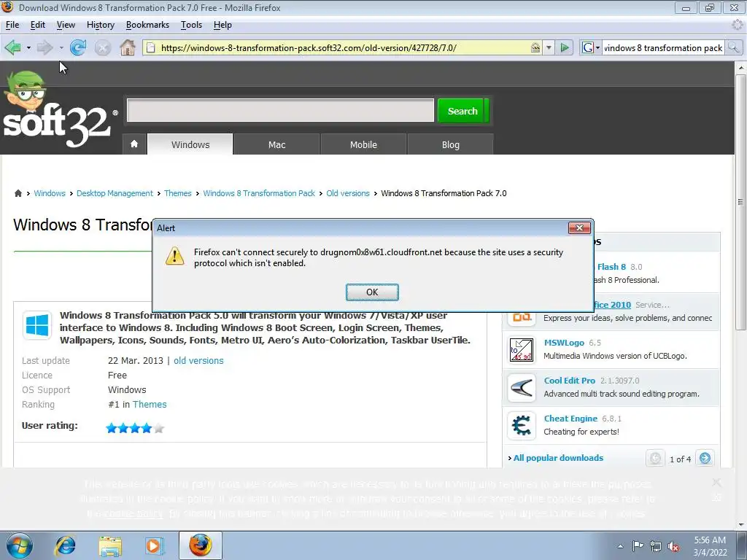Click the home icon tab in soft32 navigation
This screenshot has height=560, width=747.
tap(134, 144)
